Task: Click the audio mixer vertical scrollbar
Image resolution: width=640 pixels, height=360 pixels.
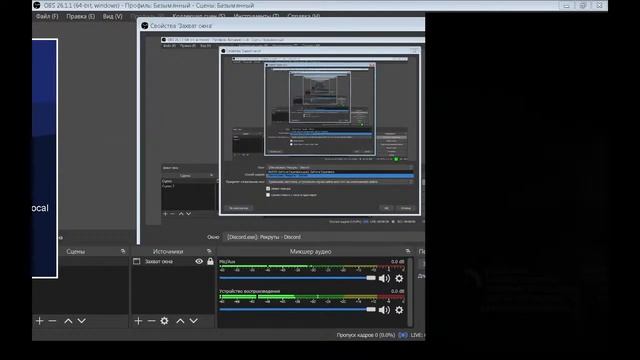Action: (410, 292)
